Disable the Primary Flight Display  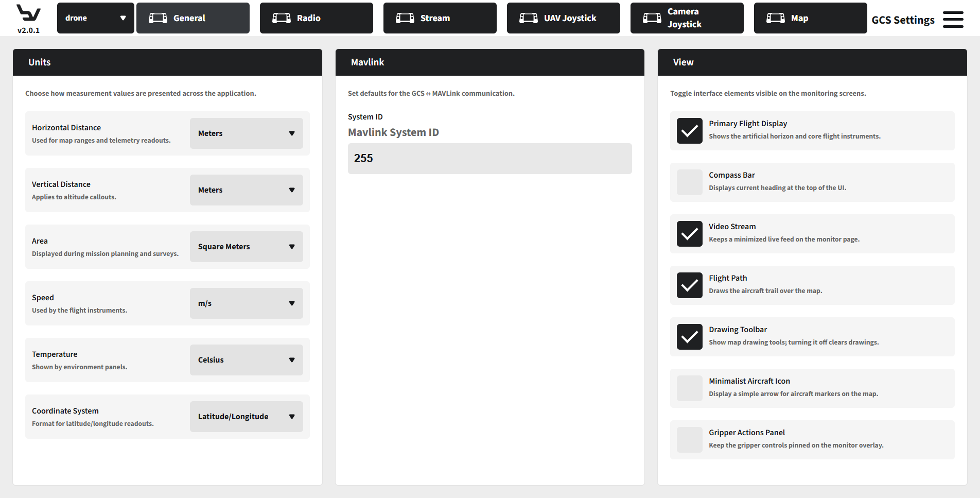[689, 131]
